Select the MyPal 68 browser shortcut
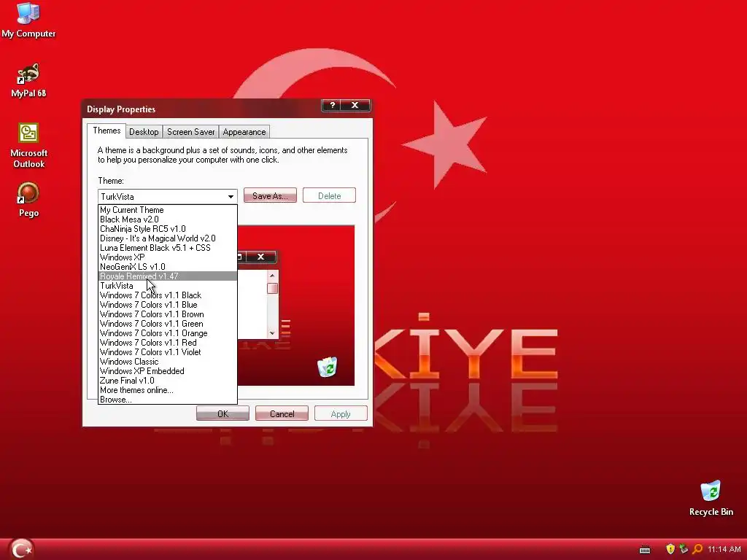747x560 pixels. pyautogui.click(x=28, y=80)
